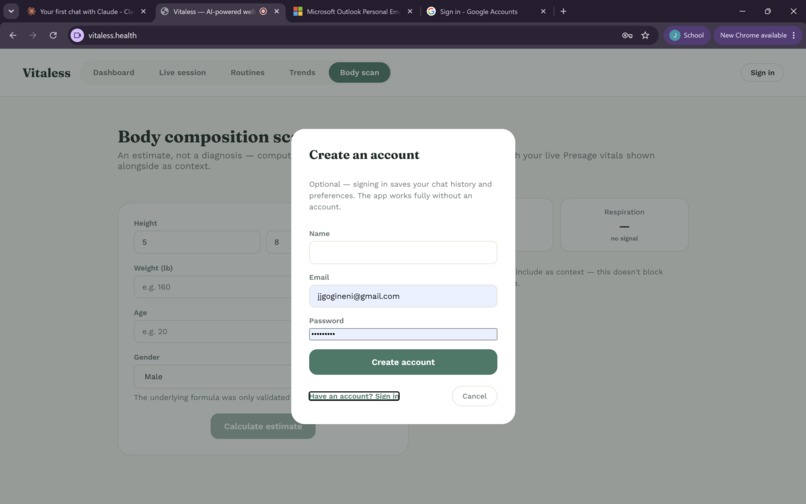Open the Gender dropdown showing Male
806x504 pixels.
pyautogui.click(x=212, y=376)
